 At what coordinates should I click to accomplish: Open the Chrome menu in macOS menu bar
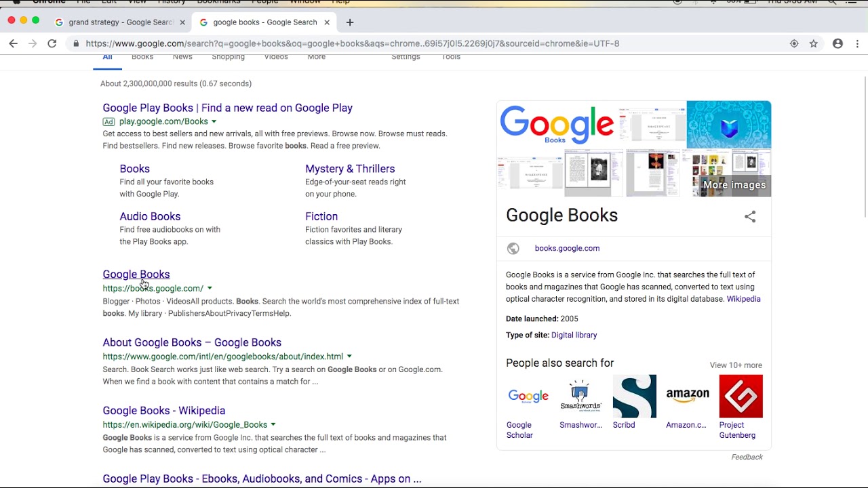[49, 2]
